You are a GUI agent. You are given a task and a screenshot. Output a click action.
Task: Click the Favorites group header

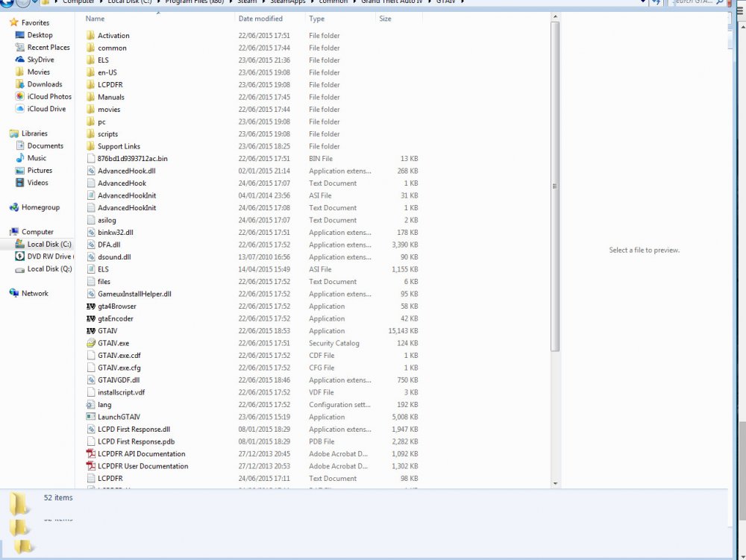point(35,22)
